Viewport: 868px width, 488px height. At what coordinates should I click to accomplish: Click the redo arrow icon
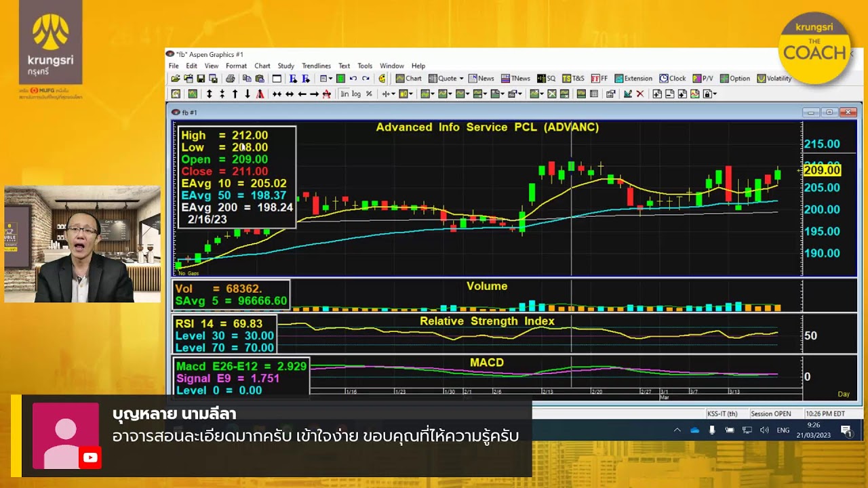click(366, 79)
